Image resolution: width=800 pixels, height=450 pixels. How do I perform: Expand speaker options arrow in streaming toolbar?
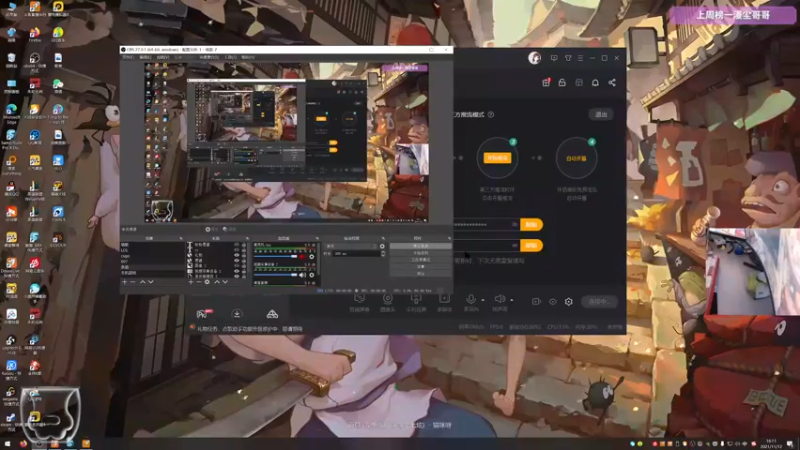tap(512, 300)
